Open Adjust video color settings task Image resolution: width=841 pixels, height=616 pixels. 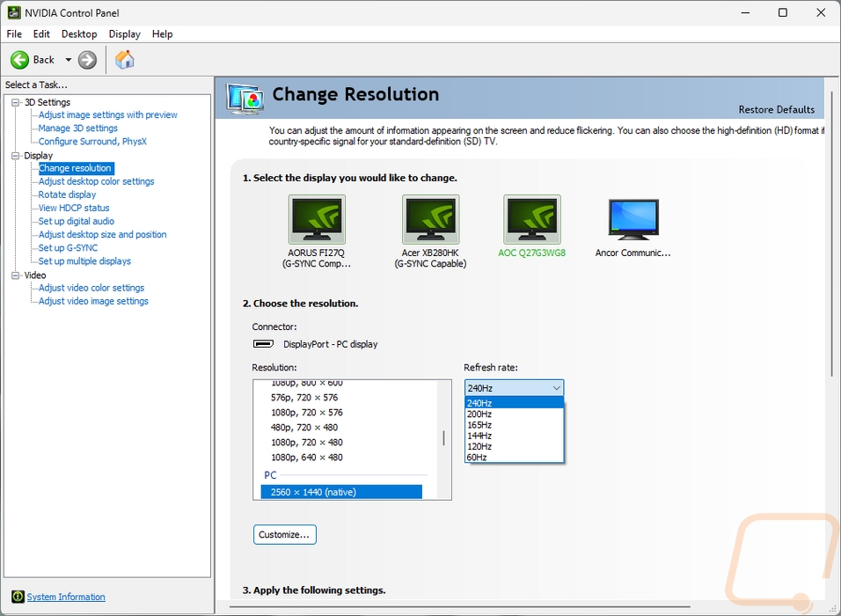point(91,288)
